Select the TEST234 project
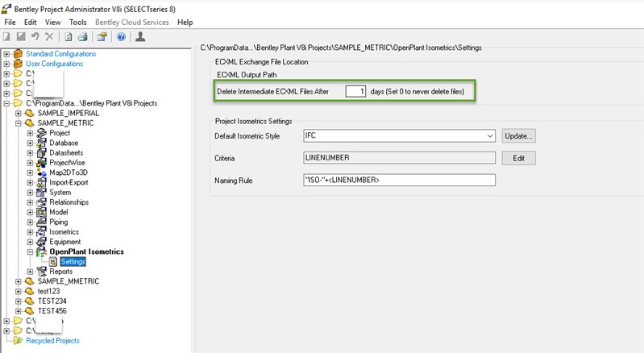Screen dimensions: 644x353 [52, 301]
